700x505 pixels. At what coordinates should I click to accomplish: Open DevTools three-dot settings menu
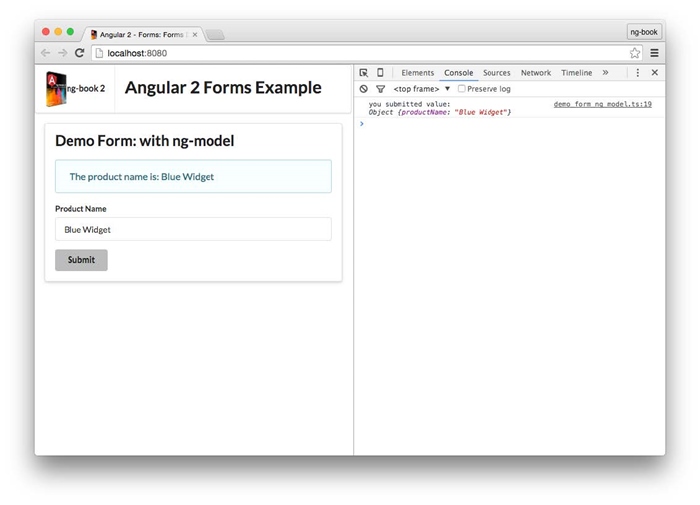click(638, 73)
